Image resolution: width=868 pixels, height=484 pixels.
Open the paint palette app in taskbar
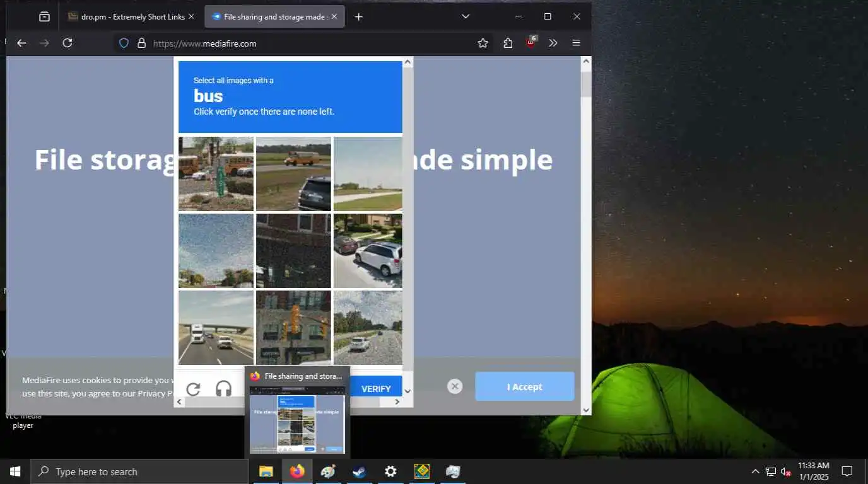click(328, 471)
